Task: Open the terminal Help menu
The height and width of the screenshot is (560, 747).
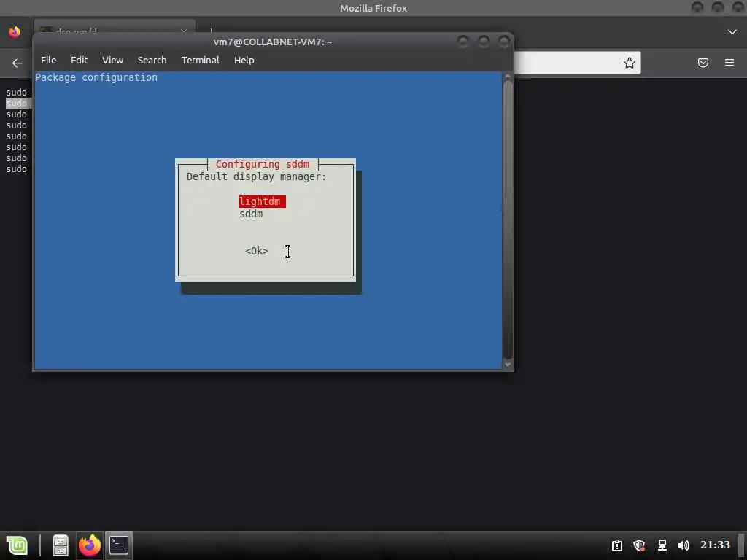Action: 244,60
